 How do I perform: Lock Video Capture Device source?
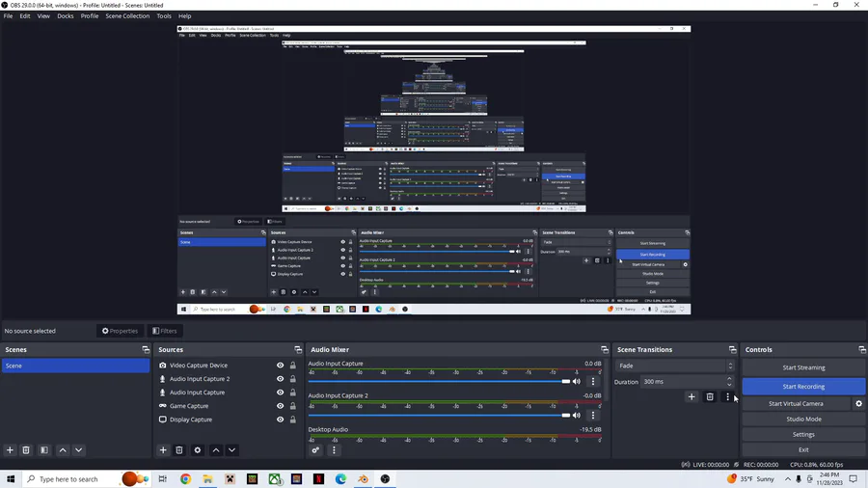[x=293, y=366]
